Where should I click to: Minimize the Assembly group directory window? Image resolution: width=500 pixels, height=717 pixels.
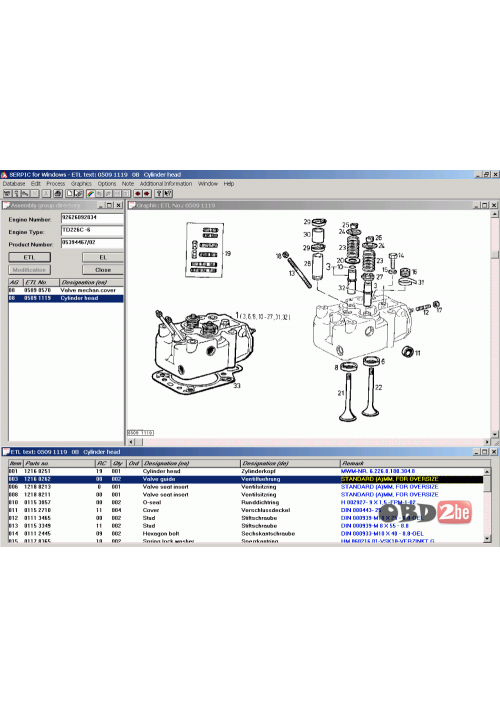pos(102,205)
